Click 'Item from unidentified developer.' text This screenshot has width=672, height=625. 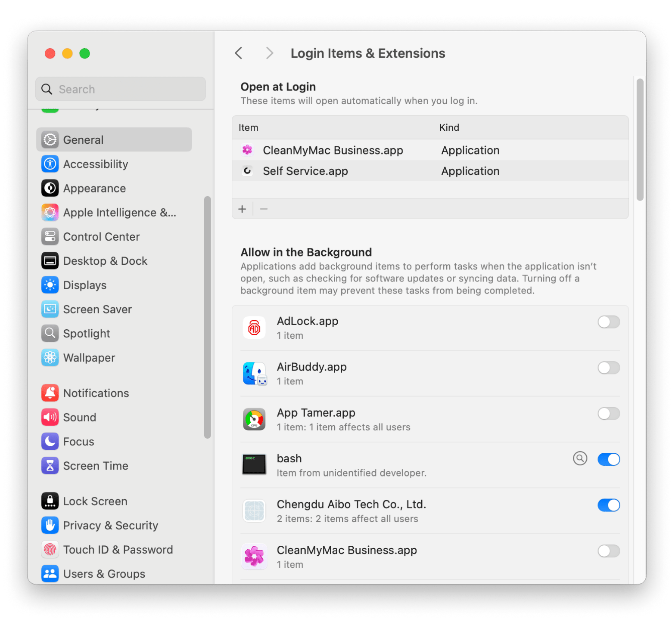pos(352,473)
